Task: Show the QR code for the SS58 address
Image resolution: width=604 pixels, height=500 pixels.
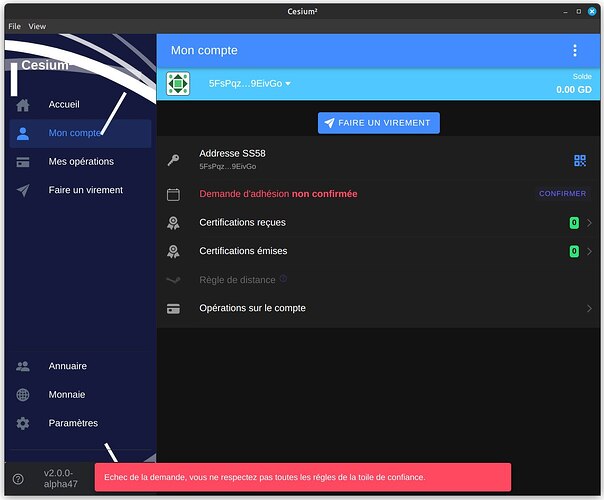Action: (580, 160)
